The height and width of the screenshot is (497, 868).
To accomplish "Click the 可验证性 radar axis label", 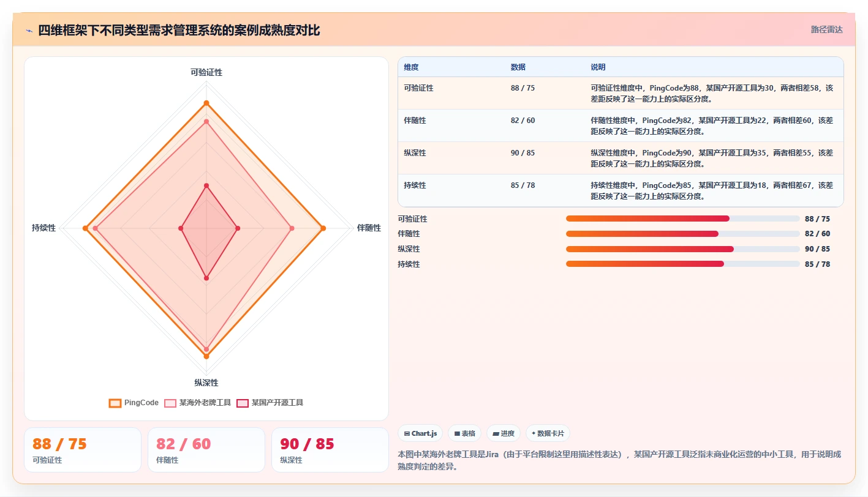I will click(x=206, y=72).
